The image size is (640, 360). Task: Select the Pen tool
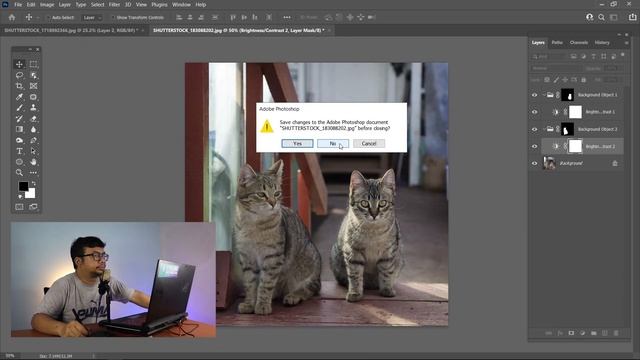pyautogui.click(x=33, y=140)
